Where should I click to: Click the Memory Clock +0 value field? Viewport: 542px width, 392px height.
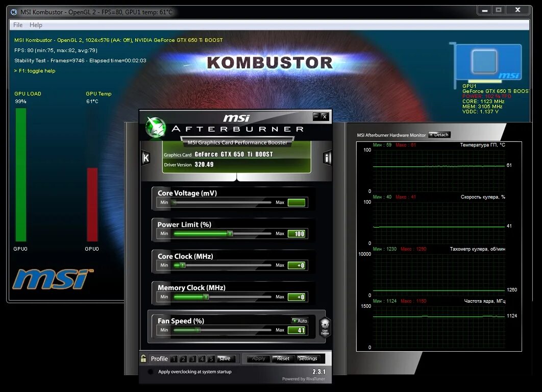tap(296, 297)
